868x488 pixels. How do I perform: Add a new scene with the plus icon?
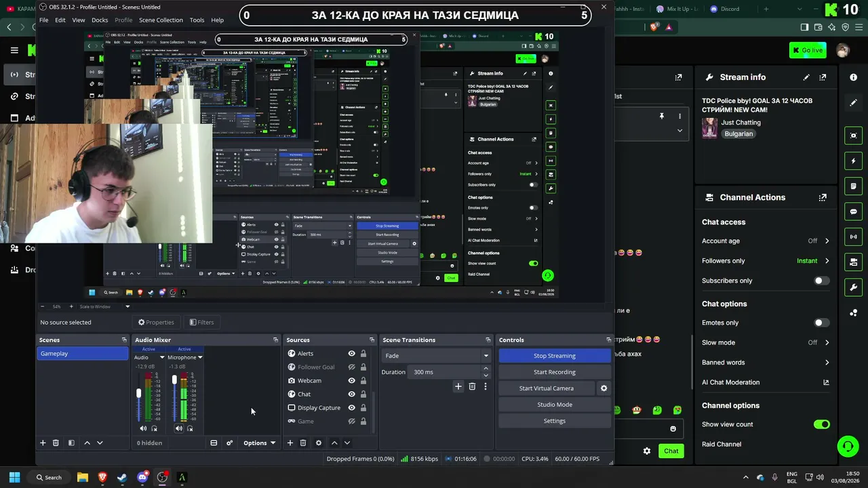[43, 443]
